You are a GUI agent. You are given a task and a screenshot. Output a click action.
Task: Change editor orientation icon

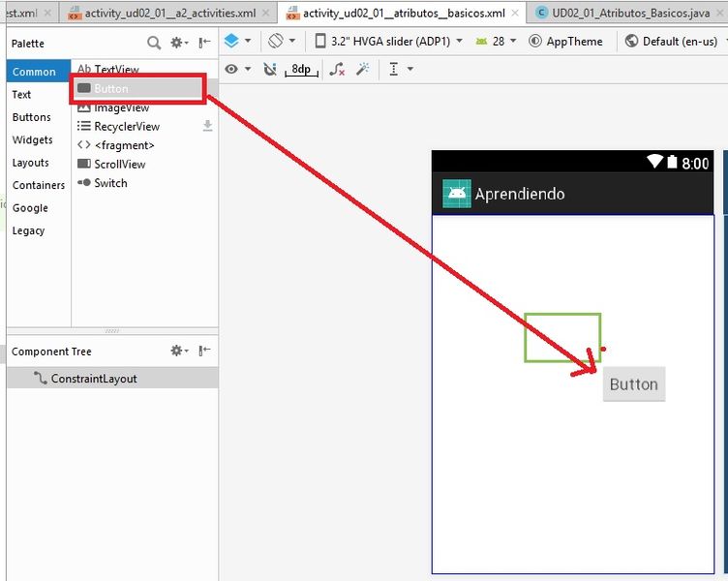point(282,41)
